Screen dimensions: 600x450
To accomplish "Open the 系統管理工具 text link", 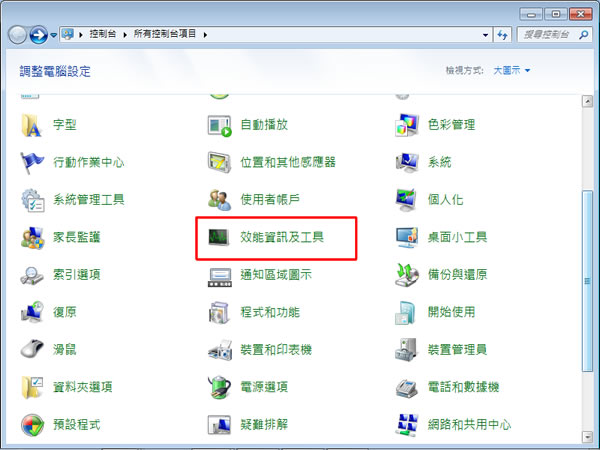I will [x=88, y=199].
